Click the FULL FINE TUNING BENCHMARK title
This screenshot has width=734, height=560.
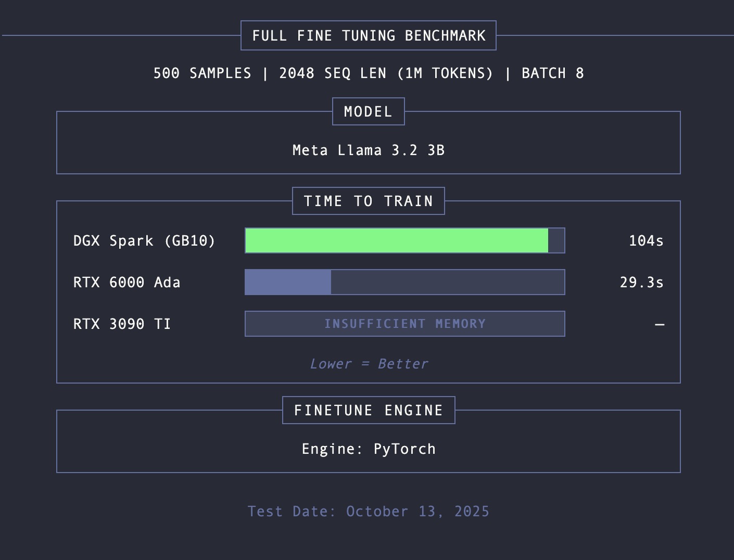tap(369, 36)
